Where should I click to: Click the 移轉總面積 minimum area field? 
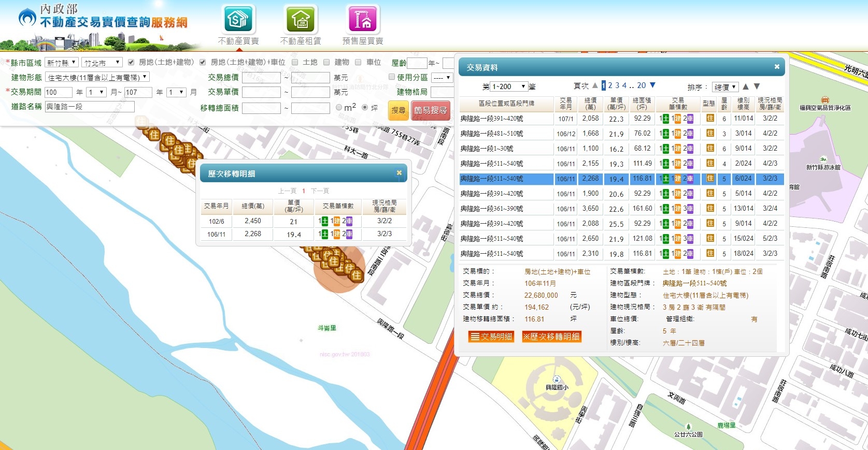261,108
